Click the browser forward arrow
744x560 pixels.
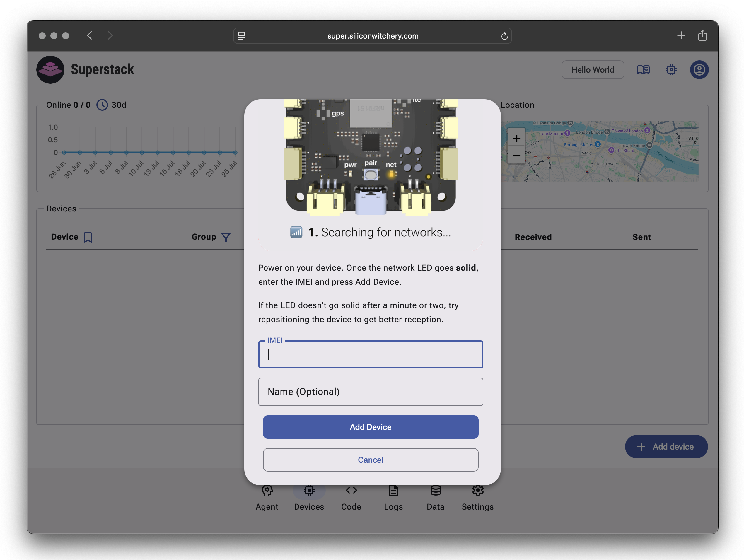(x=110, y=35)
